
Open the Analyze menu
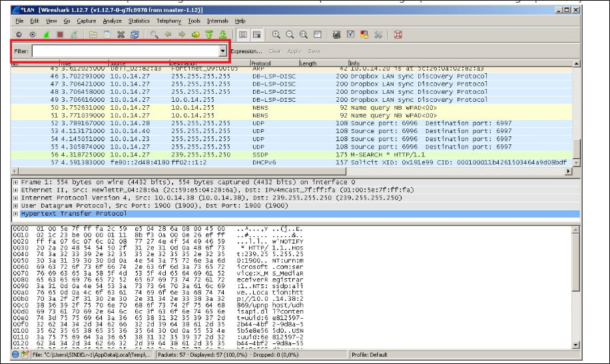pyautogui.click(x=112, y=21)
